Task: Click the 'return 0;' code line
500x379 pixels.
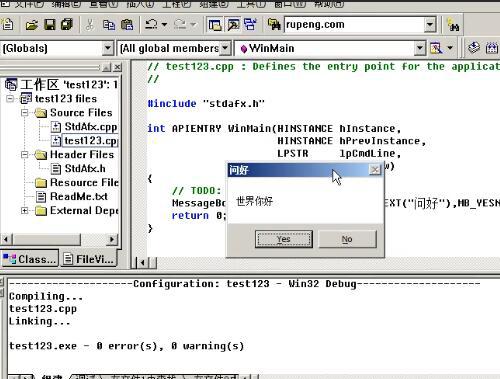Action: pyautogui.click(x=199, y=216)
